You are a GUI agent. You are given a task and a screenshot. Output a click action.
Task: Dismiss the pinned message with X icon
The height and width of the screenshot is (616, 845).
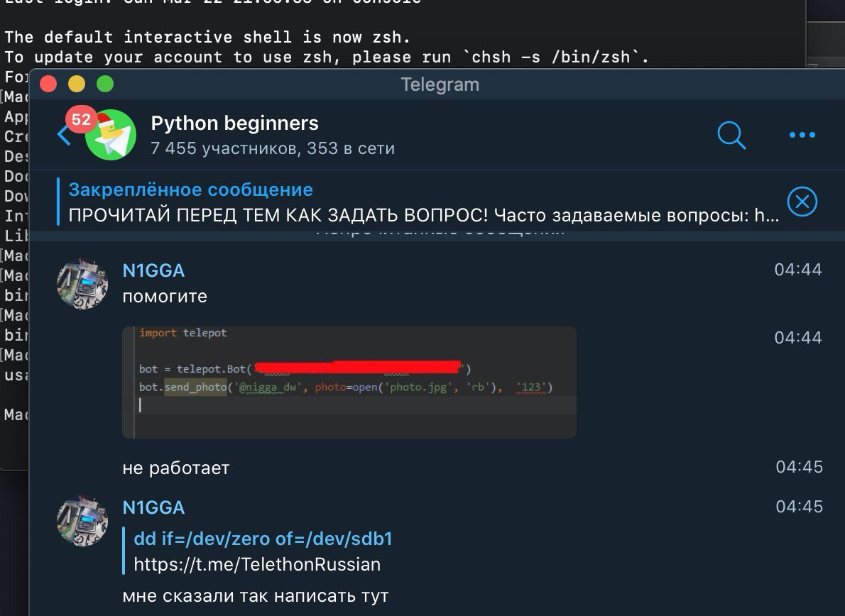coord(802,202)
